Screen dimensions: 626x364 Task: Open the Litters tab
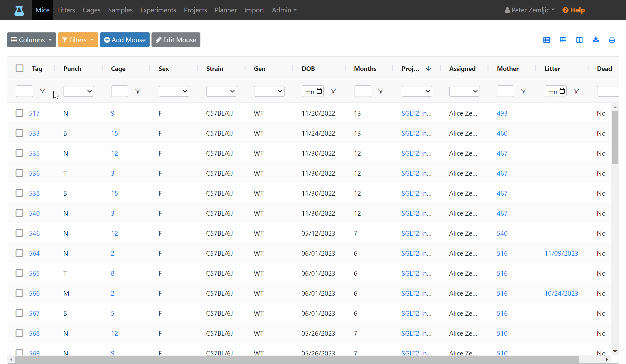point(66,10)
